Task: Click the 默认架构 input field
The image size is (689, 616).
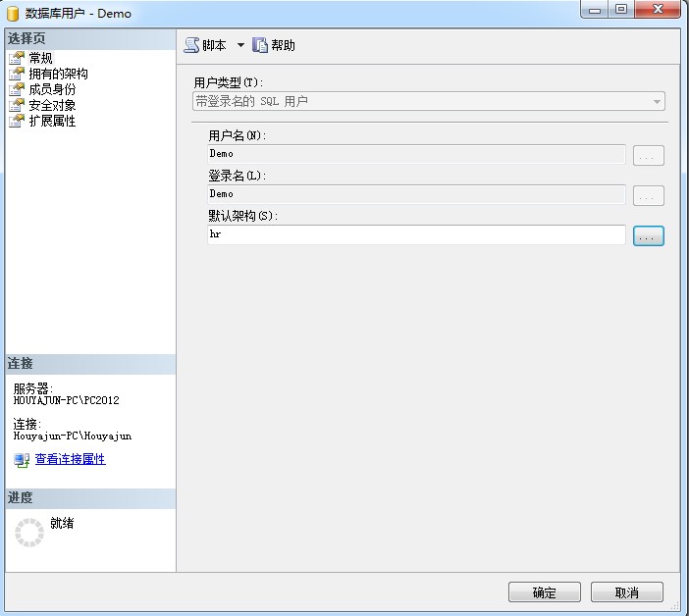Action: (415, 235)
